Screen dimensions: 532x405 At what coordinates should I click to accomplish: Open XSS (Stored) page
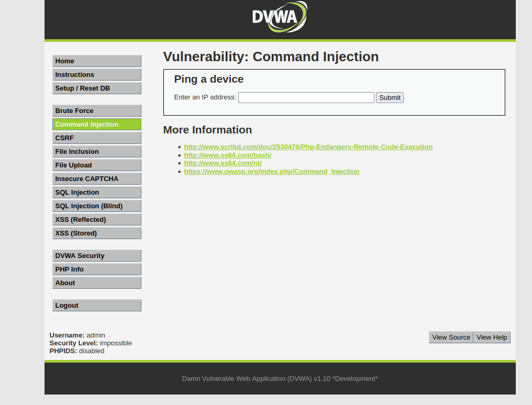point(97,233)
